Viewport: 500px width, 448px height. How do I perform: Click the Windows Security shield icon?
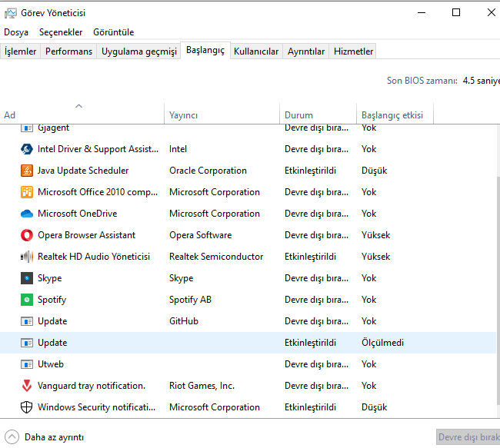point(27,407)
